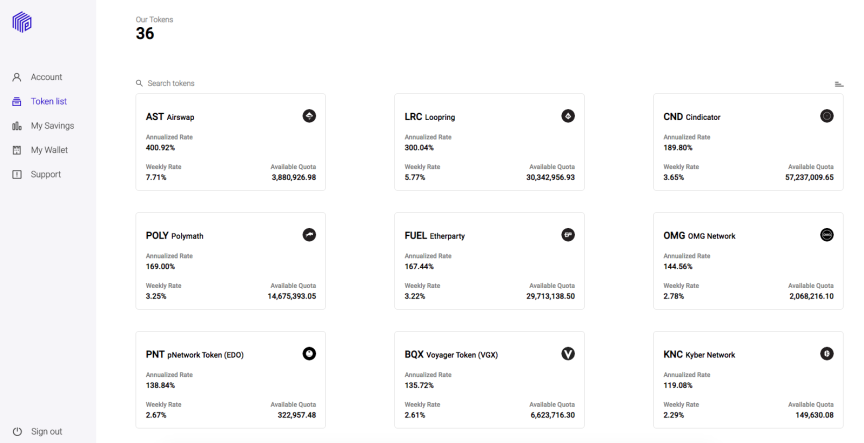Select the PNT pNetwork Token title

[x=195, y=355]
